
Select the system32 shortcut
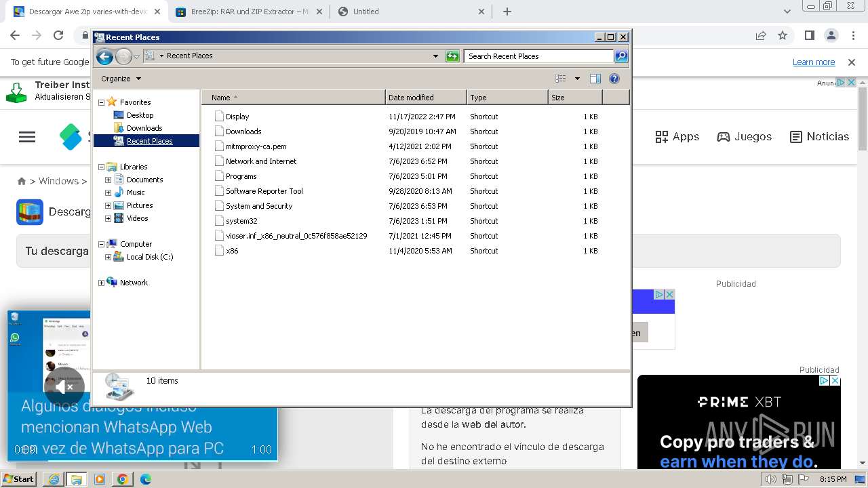point(241,221)
